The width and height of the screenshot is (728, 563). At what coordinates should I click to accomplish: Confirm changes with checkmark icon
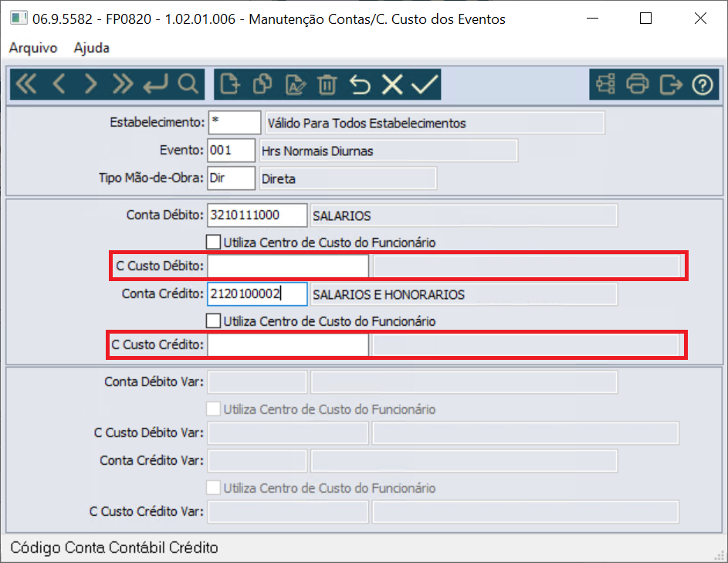(425, 84)
